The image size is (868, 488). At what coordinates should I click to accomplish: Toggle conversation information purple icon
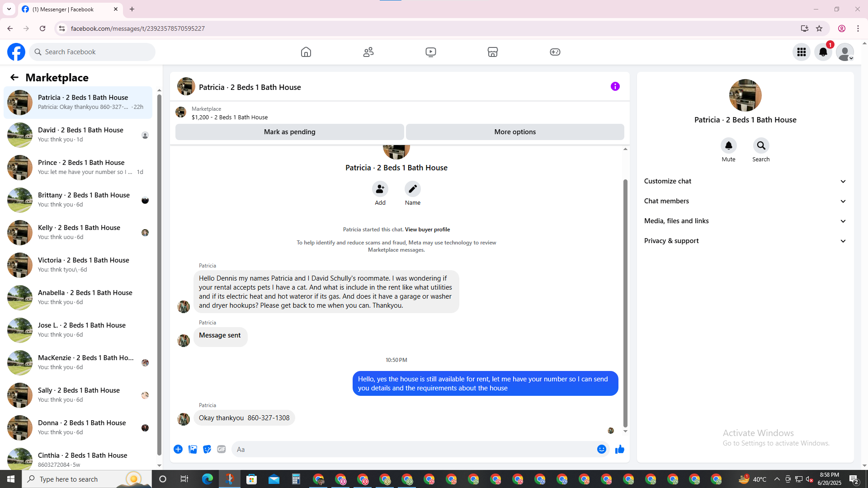pyautogui.click(x=615, y=86)
